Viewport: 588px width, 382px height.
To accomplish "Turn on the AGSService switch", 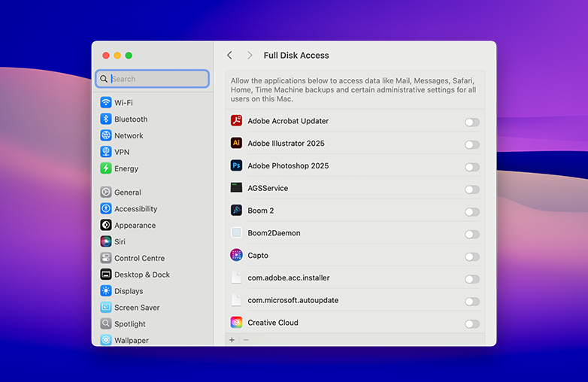I will 472,189.
